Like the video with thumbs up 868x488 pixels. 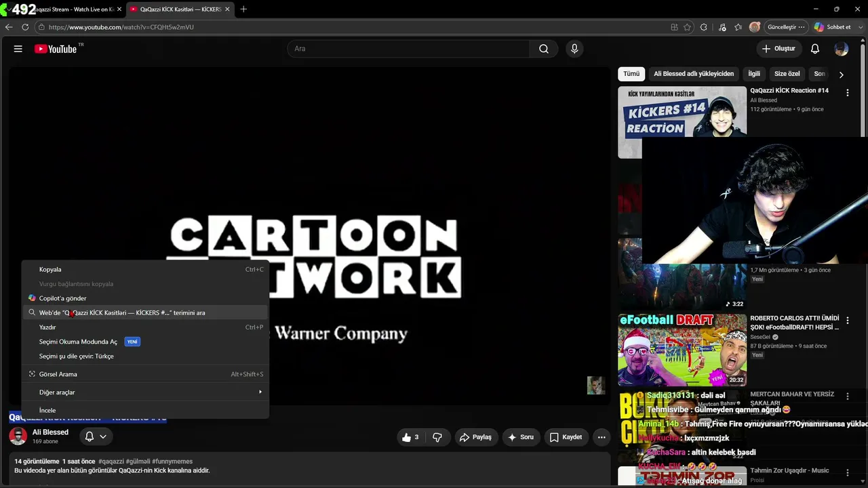point(410,437)
